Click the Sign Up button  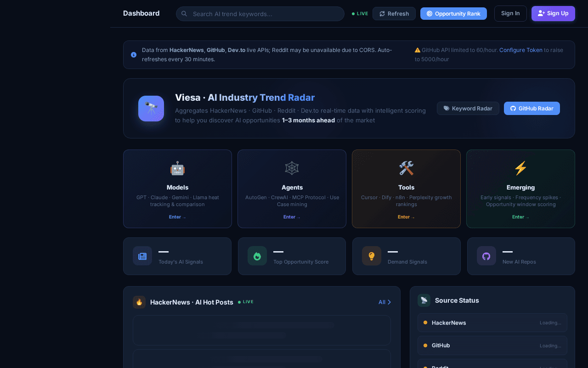(553, 13)
